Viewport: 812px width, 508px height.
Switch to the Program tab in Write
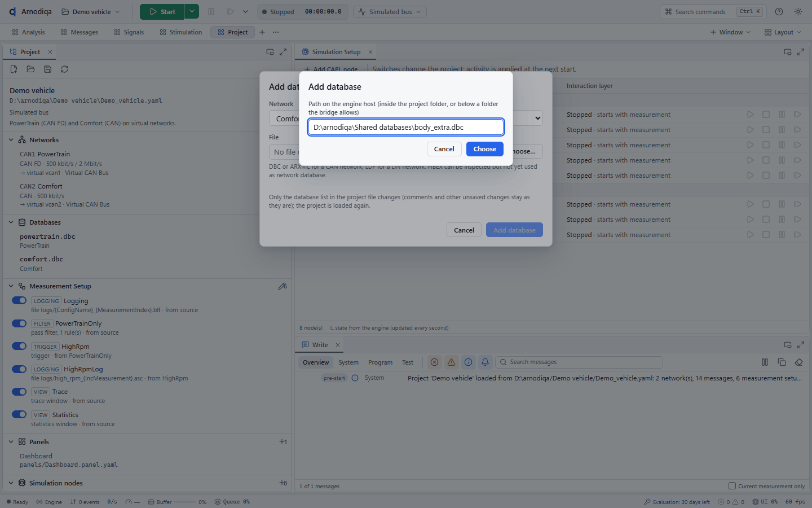pyautogui.click(x=380, y=362)
